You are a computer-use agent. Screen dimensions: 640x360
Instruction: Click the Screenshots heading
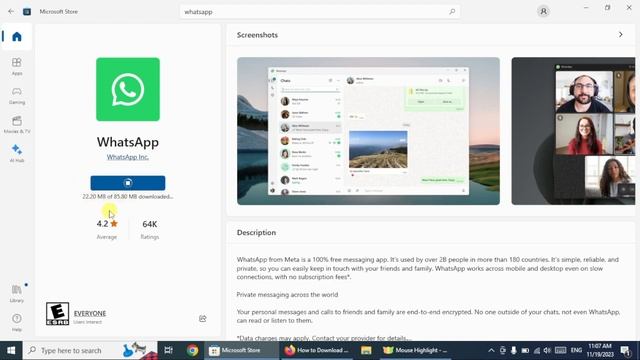pos(257,35)
